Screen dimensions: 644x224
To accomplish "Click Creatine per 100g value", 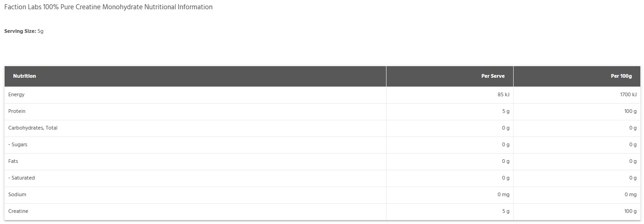I will coord(631,211).
